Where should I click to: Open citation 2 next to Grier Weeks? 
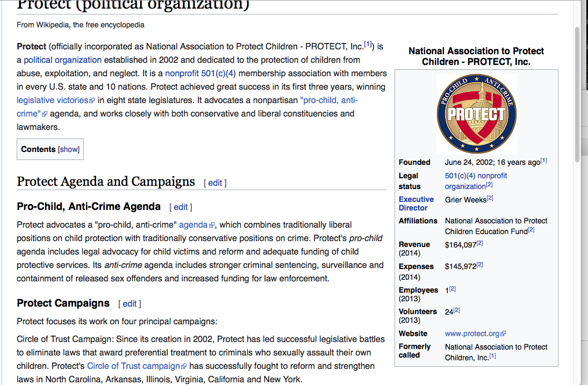pos(490,198)
